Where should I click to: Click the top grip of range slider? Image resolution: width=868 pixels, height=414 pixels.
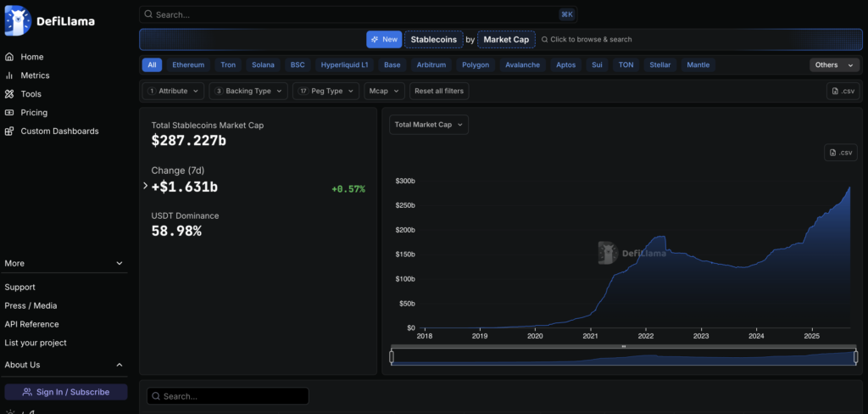tap(624, 346)
